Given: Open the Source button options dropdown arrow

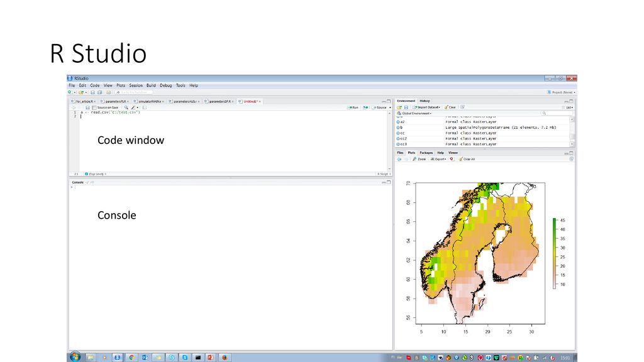Looking at the screenshot, I should coord(390,107).
